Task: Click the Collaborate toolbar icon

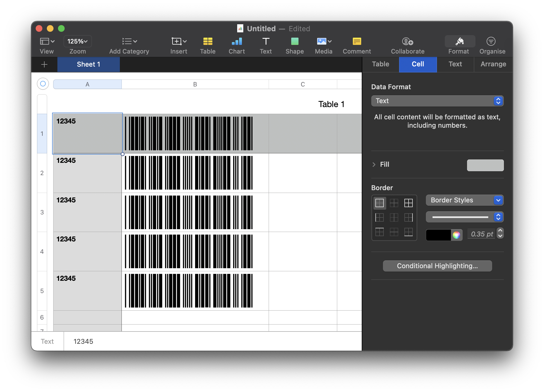Action: coord(407,42)
